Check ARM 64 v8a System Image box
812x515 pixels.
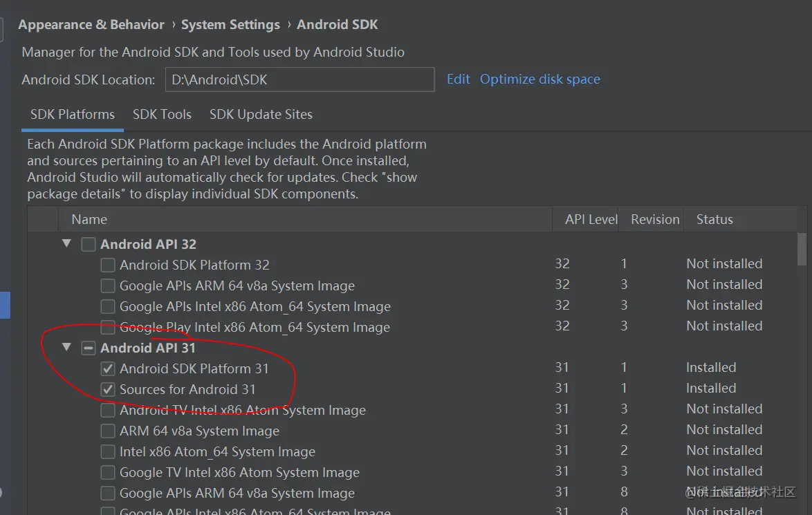coord(108,431)
